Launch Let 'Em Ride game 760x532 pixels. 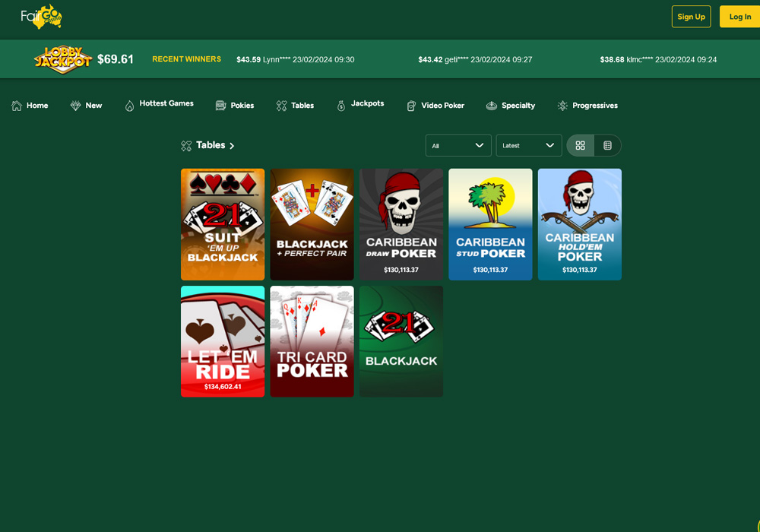pos(223,341)
